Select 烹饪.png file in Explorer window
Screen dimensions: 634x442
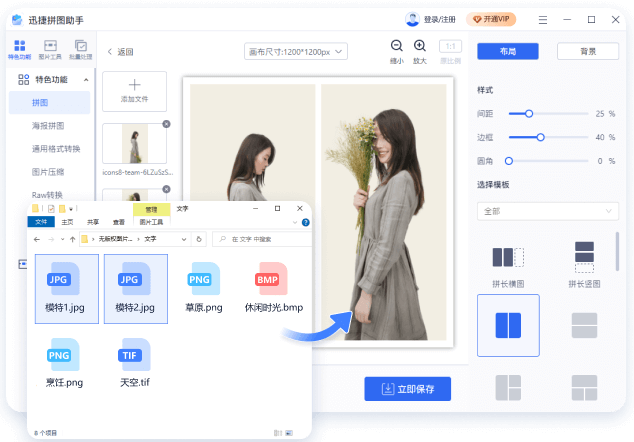pos(64,363)
